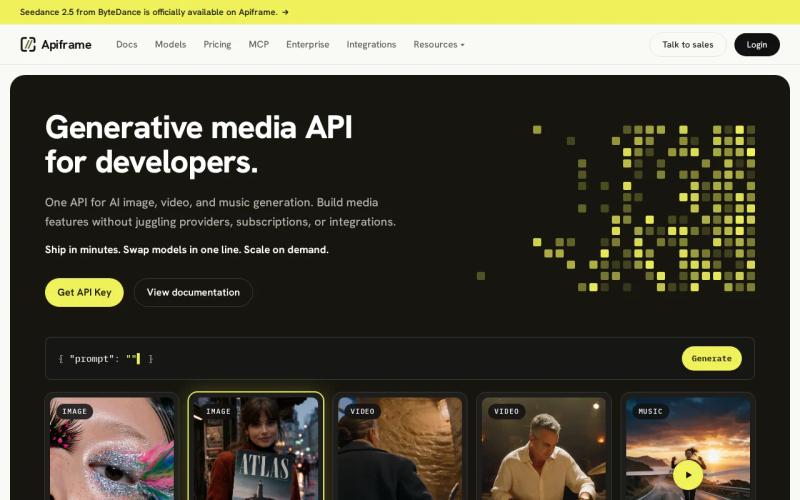Click the Apiframe logo icon
800x500 pixels.
pyautogui.click(x=28, y=44)
